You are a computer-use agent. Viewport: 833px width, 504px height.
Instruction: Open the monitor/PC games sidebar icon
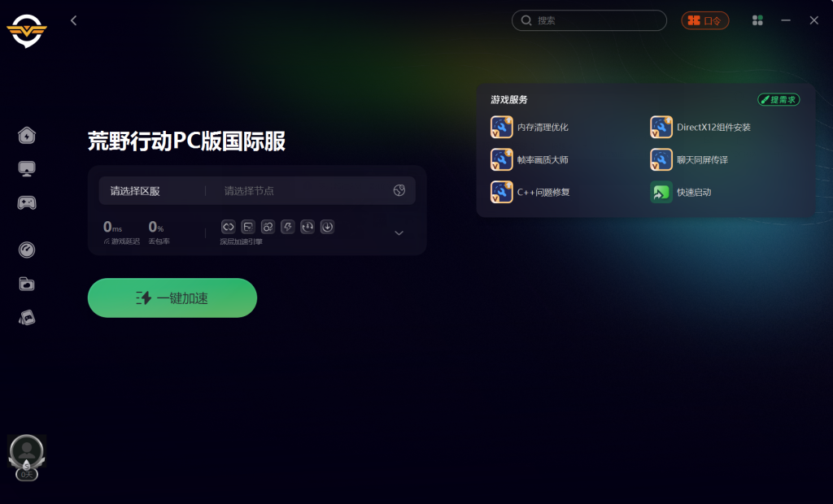[27, 169]
